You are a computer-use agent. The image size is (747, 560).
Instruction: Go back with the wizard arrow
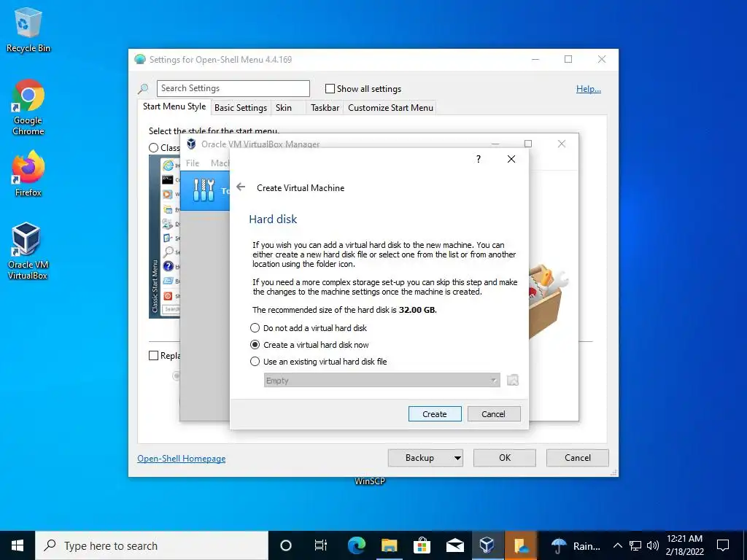(241, 187)
